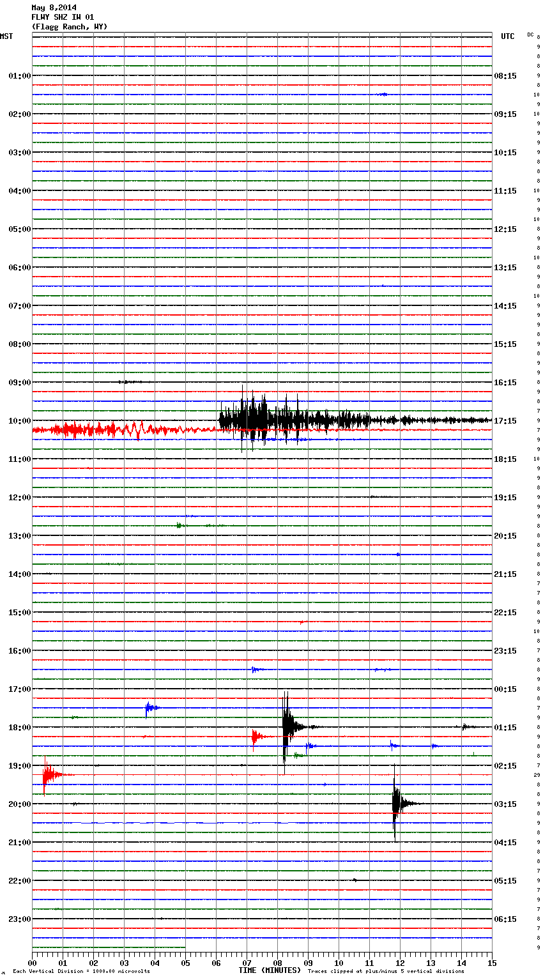
Task: Click the MST time label "05:00"
Action: tap(19, 229)
